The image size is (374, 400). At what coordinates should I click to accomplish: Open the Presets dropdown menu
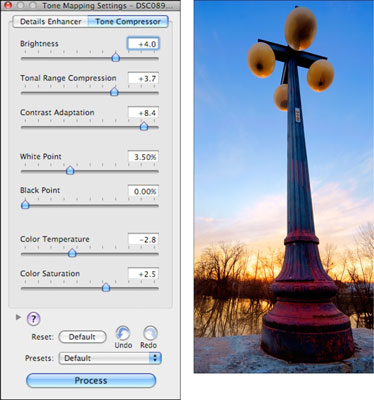tap(110, 358)
